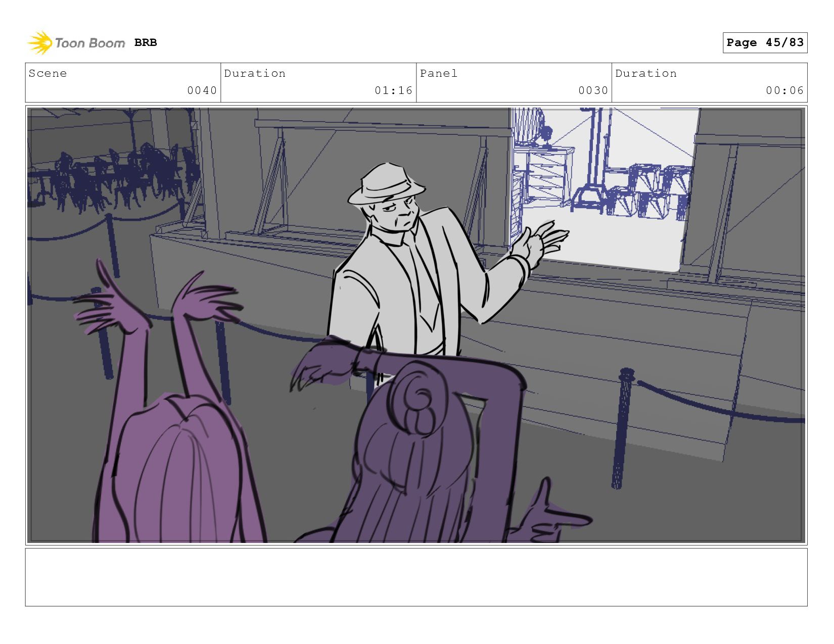This screenshot has height=644, width=834.
Task: Click the empty notes box below panel
Action: pyautogui.click(x=416, y=577)
